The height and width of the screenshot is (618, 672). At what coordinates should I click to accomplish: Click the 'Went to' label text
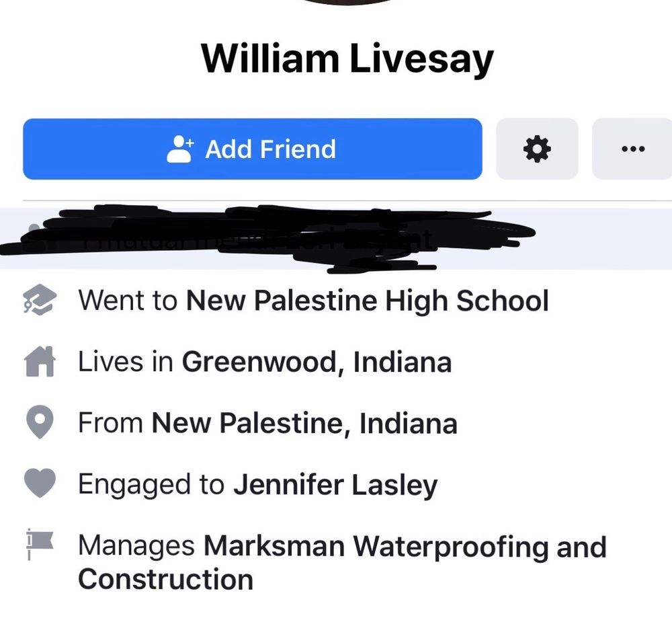point(128,301)
